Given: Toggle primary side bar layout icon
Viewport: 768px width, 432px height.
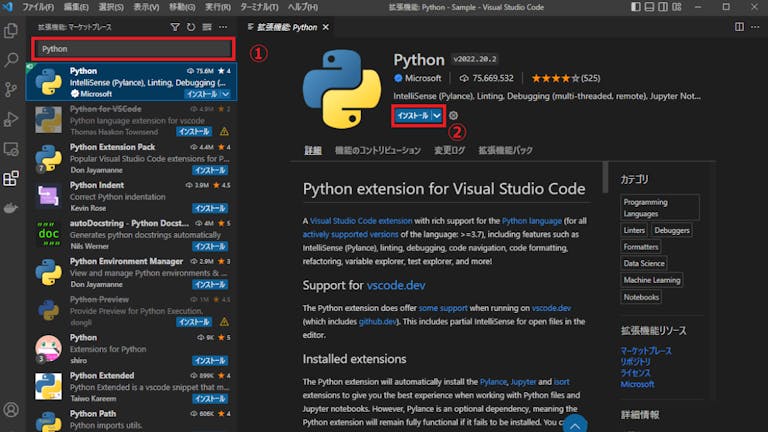Looking at the screenshot, I should [x=635, y=7].
